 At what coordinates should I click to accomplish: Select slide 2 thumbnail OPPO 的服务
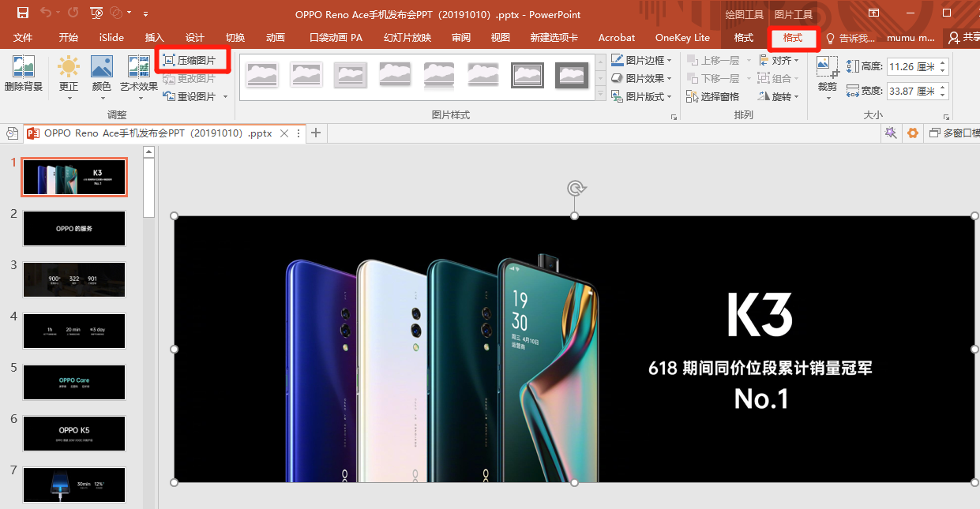point(74,228)
